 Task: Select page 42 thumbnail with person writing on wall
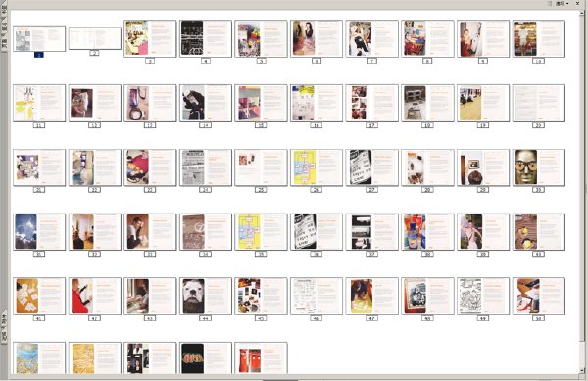coord(95,296)
